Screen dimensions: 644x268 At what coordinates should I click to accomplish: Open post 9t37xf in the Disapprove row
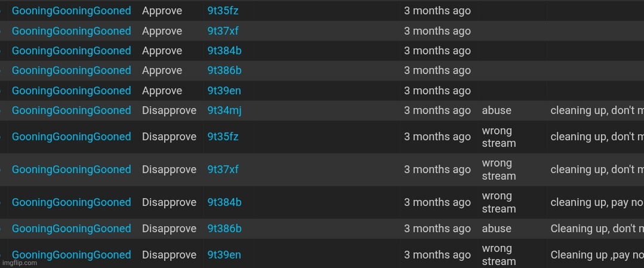tap(223, 170)
